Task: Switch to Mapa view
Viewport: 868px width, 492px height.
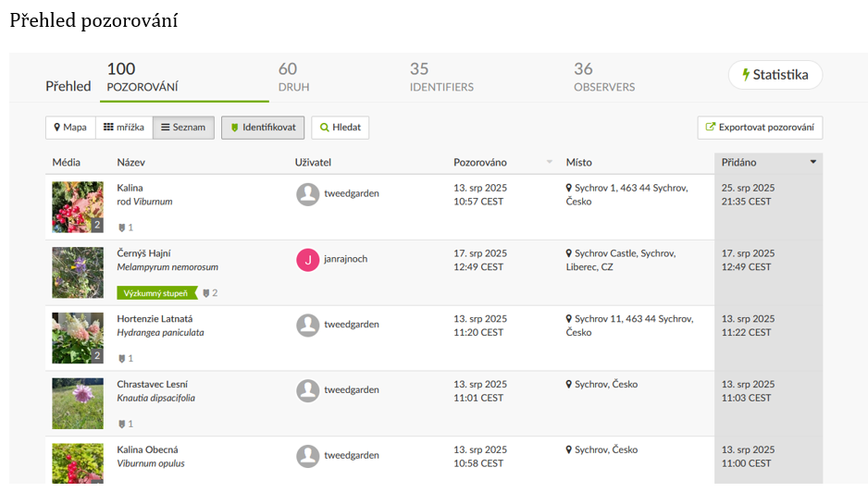Action: [x=70, y=128]
